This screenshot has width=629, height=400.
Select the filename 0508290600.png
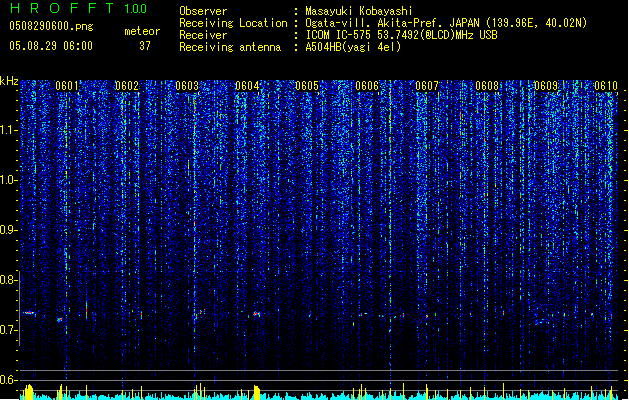pos(51,26)
